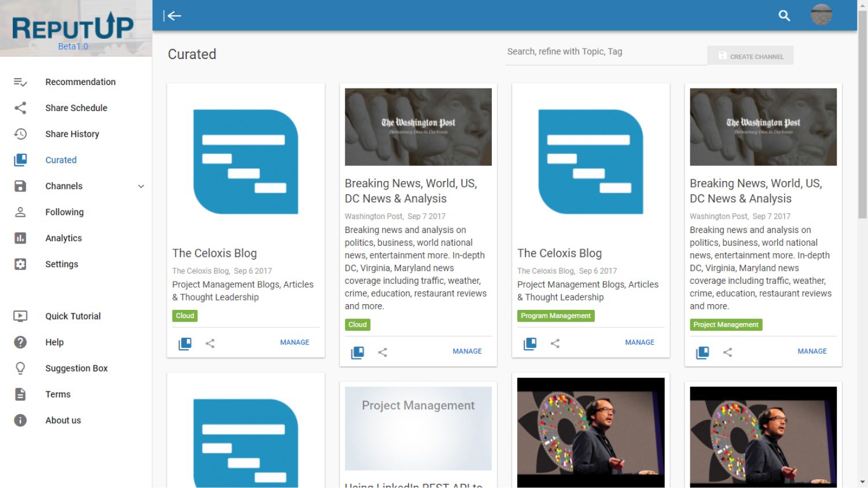Open Breaking News title on Project Management card
The height and width of the screenshot is (488, 868).
(x=756, y=191)
